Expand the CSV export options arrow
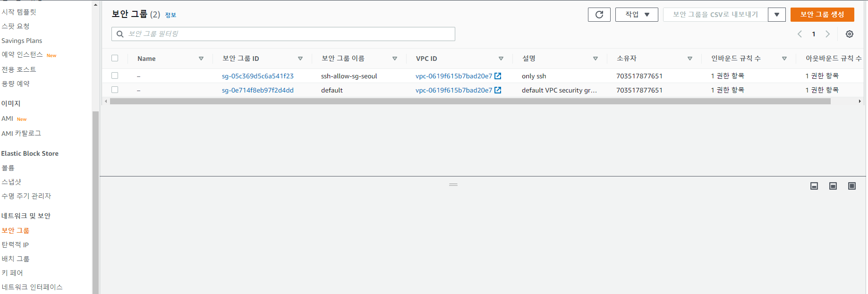 point(777,15)
